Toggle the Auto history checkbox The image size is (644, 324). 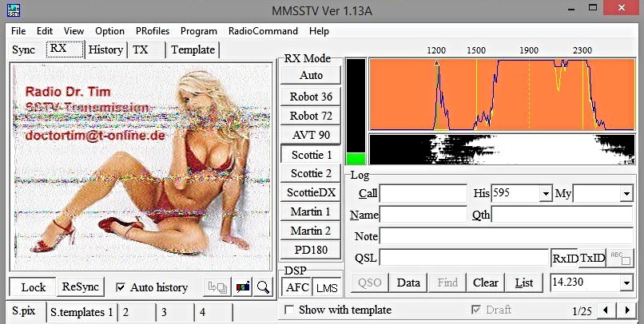[x=121, y=287]
